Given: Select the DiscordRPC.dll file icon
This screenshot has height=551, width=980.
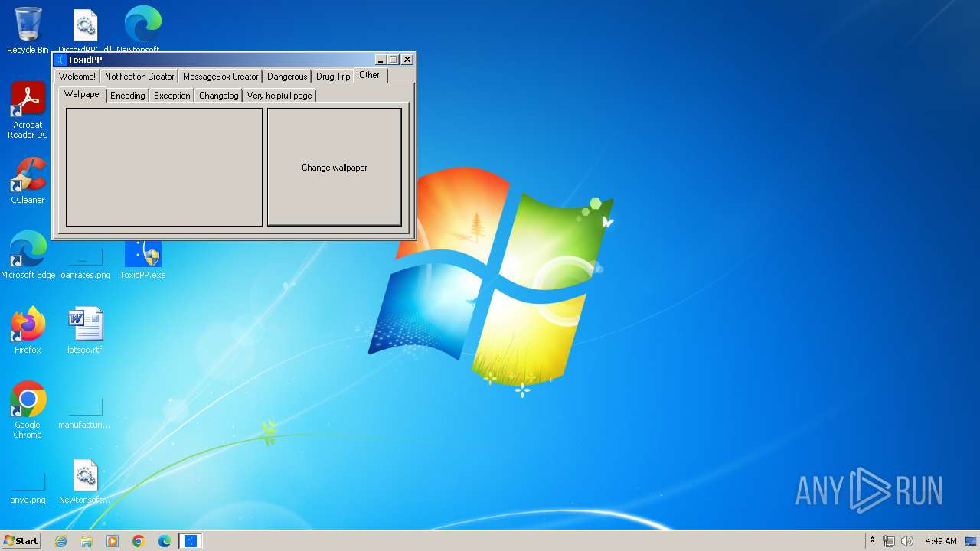Looking at the screenshot, I should coord(85,31).
